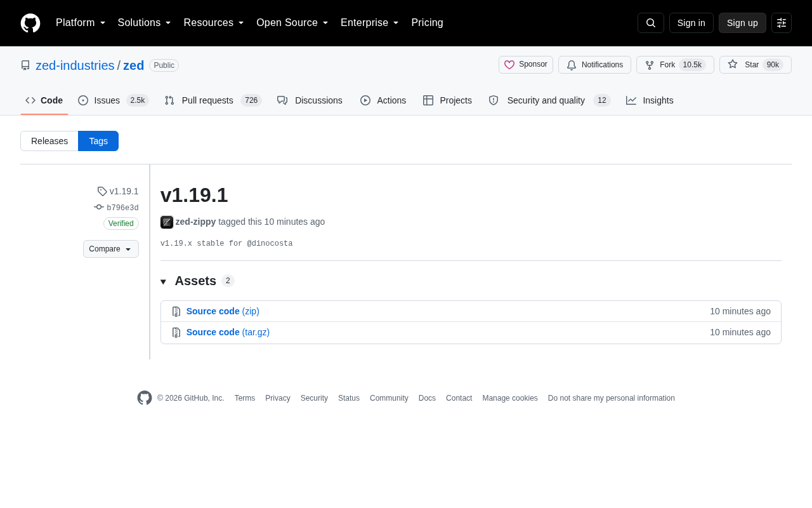Open zed-industries organization link
This screenshot has height=508, width=812.
click(x=75, y=65)
